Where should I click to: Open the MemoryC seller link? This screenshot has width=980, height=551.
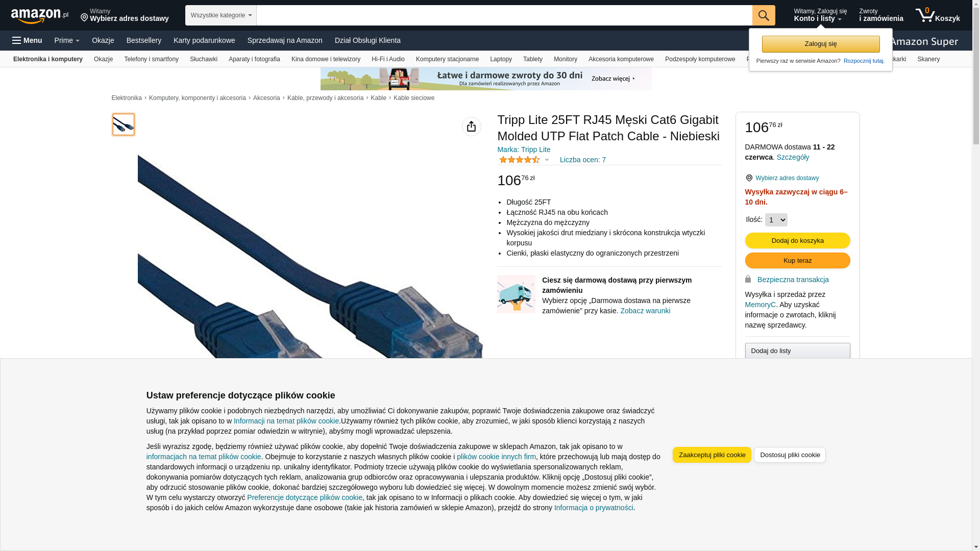click(x=760, y=305)
